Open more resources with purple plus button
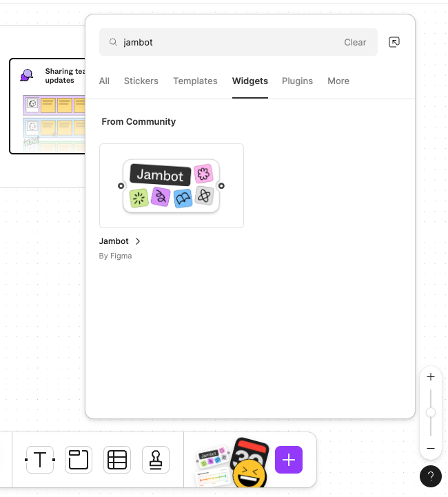Image resolution: width=448 pixels, height=497 pixels. [x=289, y=460]
